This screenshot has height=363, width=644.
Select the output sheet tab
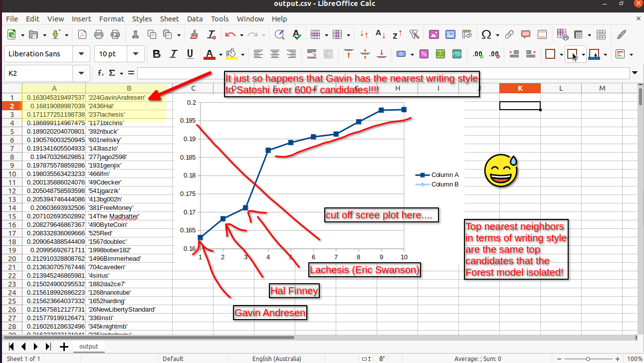pos(89,346)
